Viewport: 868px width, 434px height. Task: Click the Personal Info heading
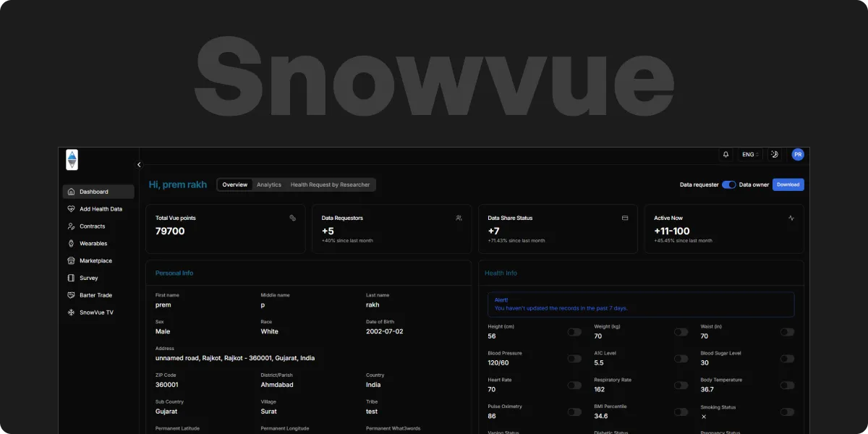[x=174, y=273]
